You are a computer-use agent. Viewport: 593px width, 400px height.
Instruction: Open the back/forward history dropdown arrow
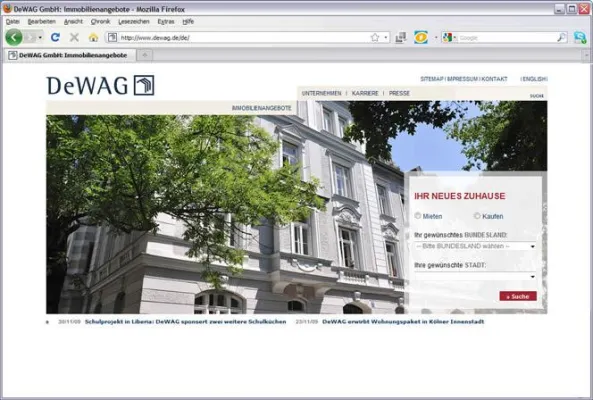(x=40, y=37)
